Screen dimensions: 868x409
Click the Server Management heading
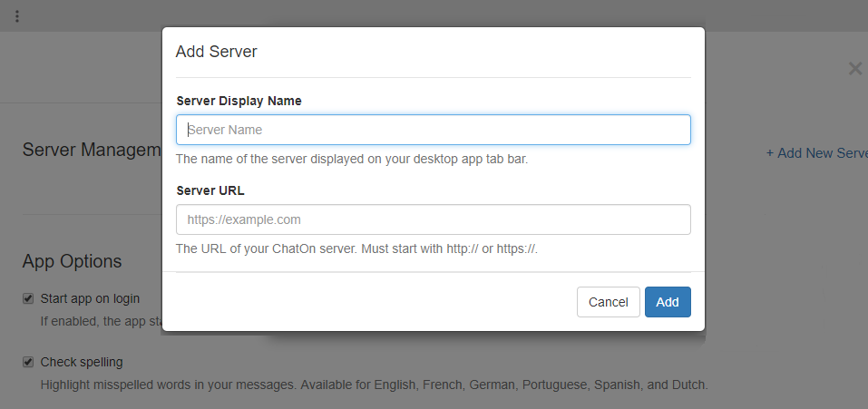pyautogui.click(x=91, y=150)
